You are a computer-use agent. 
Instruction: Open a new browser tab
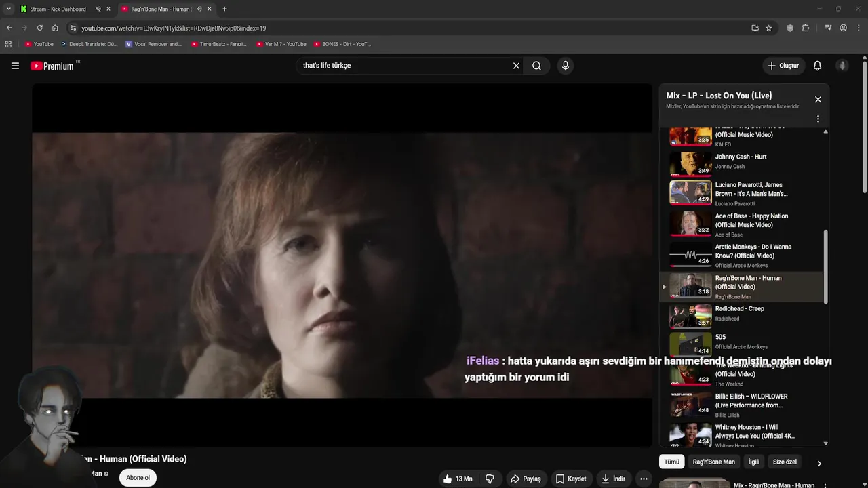pyautogui.click(x=224, y=9)
